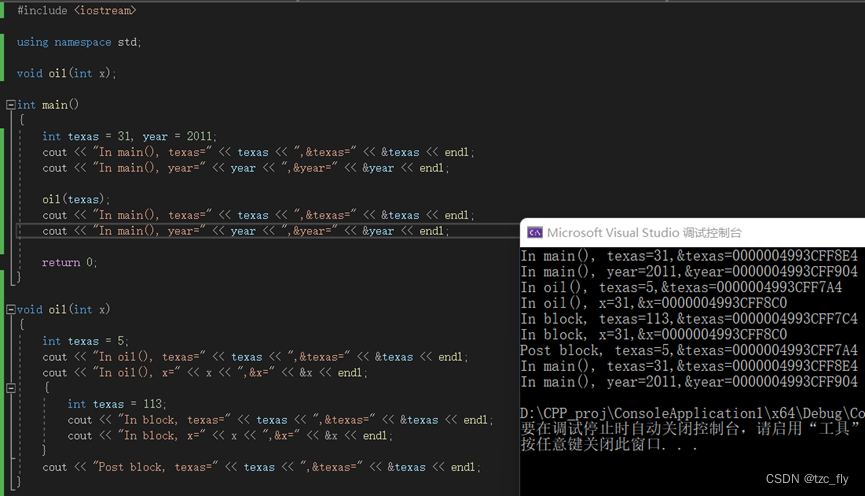Click the return 0; statement

click(x=70, y=263)
